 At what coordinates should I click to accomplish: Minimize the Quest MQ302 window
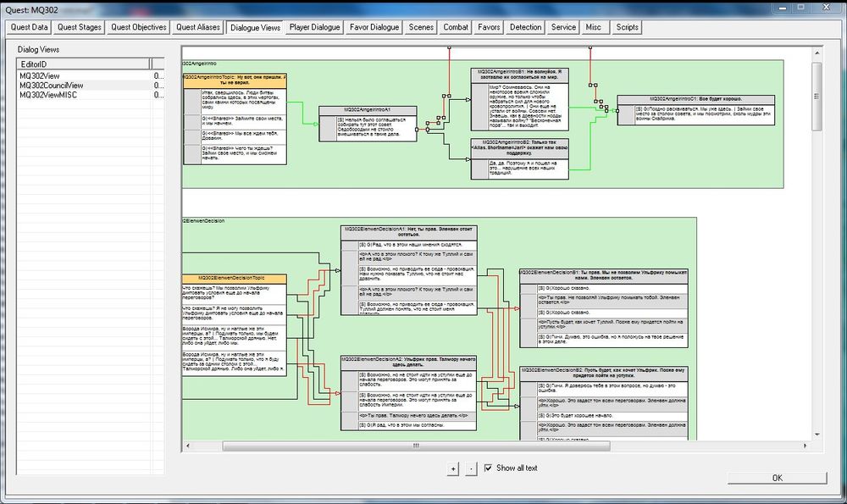click(782, 8)
